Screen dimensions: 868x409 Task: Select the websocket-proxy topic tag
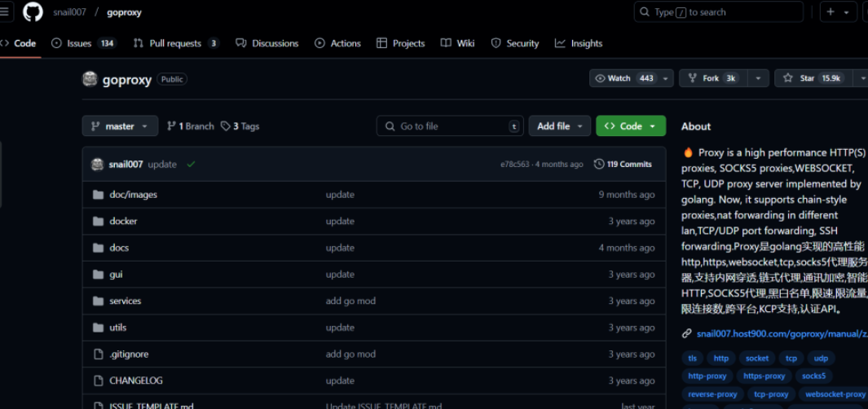tap(835, 394)
